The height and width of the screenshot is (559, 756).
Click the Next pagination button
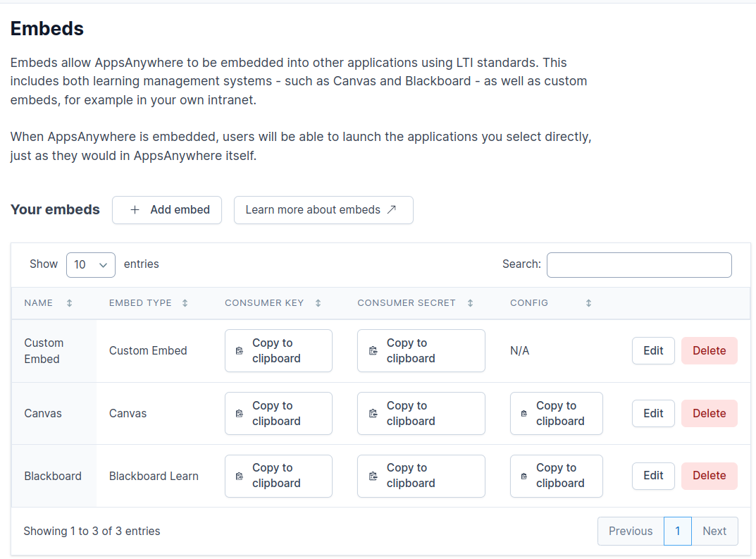tap(714, 532)
